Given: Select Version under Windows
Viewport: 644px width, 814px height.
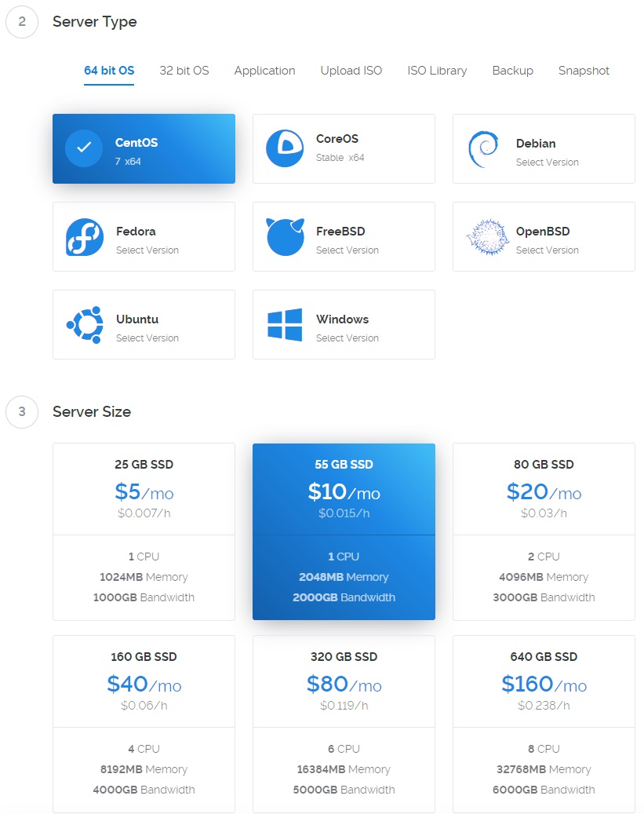Looking at the screenshot, I should coord(347,338).
